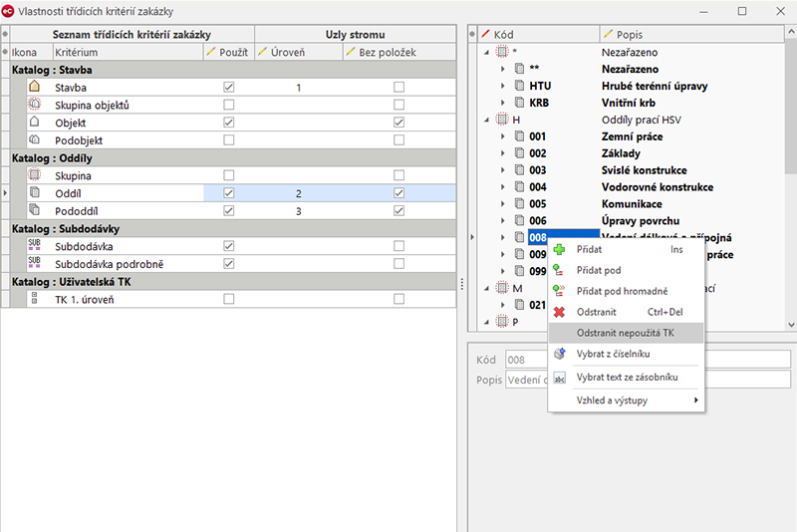Check Bez položek for Stavba
Image resolution: width=797 pixels, height=532 pixels.
pos(399,87)
